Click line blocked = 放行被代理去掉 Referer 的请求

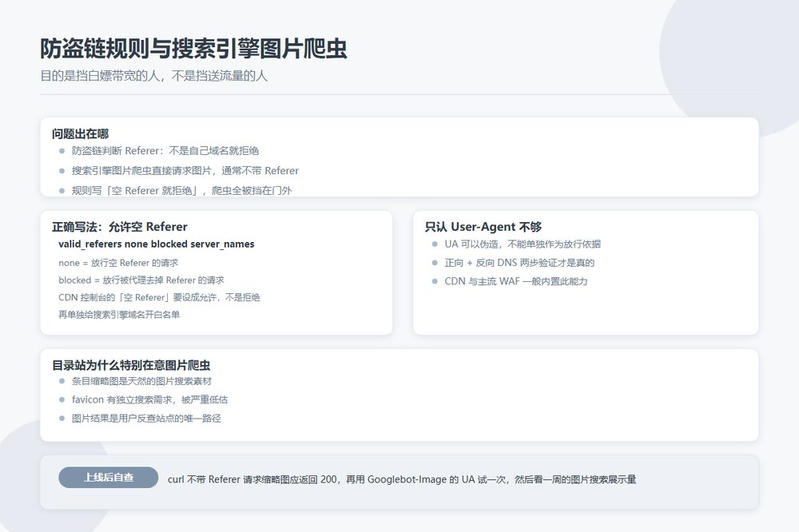tap(141, 280)
